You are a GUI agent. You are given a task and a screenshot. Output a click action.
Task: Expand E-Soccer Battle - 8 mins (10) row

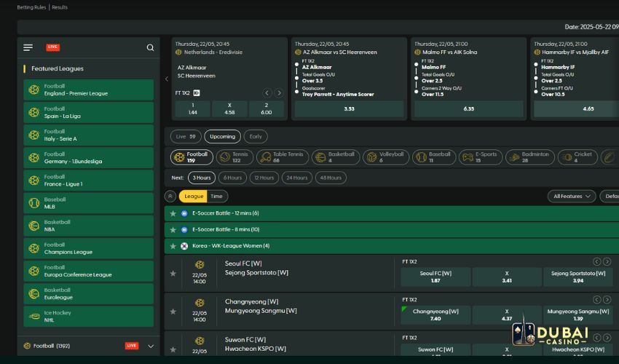[x=392, y=229]
